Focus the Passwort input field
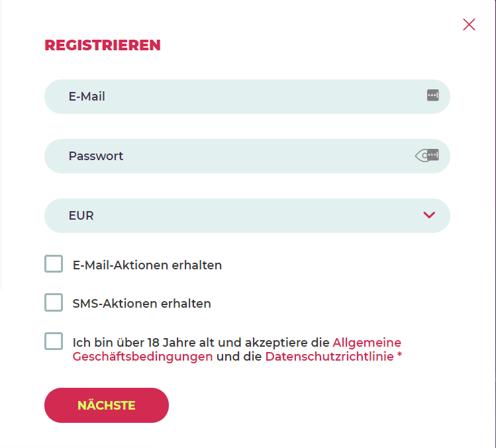 [232, 156]
